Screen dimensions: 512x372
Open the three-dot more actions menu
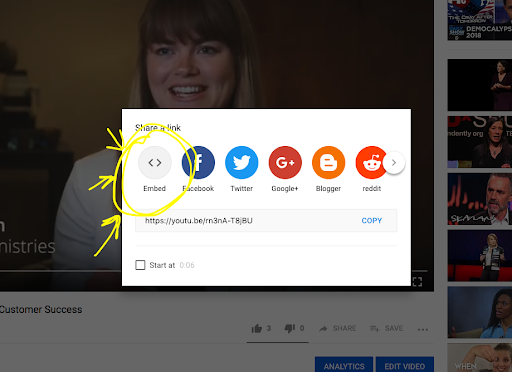pyautogui.click(x=423, y=330)
